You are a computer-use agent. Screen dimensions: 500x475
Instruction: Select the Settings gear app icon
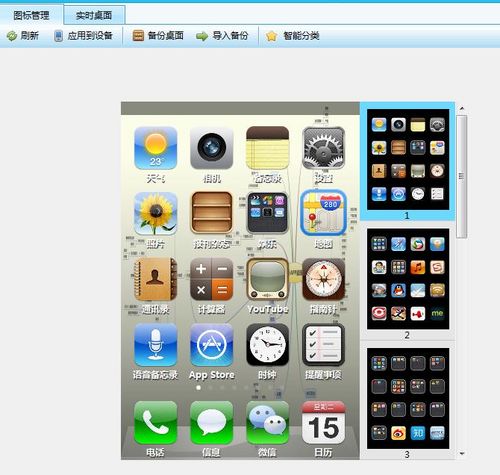[323, 148]
